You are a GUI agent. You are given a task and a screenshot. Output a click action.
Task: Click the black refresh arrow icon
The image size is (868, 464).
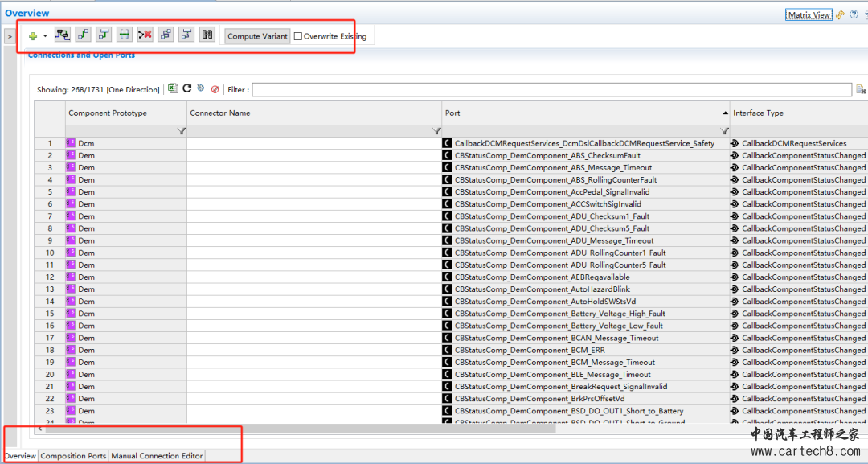[187, 88]
